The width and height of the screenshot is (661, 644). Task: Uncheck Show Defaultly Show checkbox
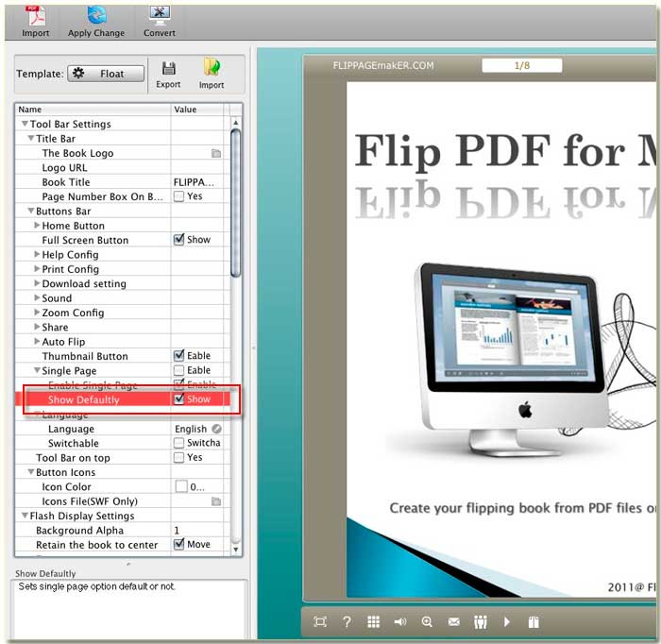tap(178, 399)
